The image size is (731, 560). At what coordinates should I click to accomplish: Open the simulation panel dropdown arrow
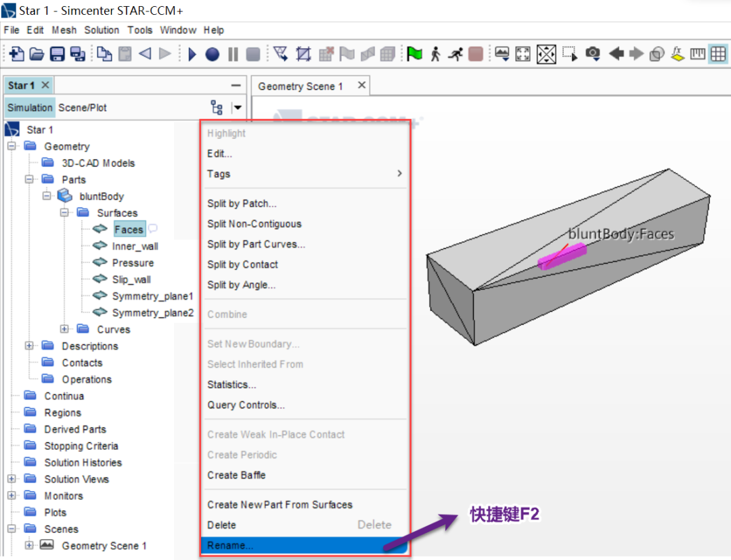tap(238, 108)
